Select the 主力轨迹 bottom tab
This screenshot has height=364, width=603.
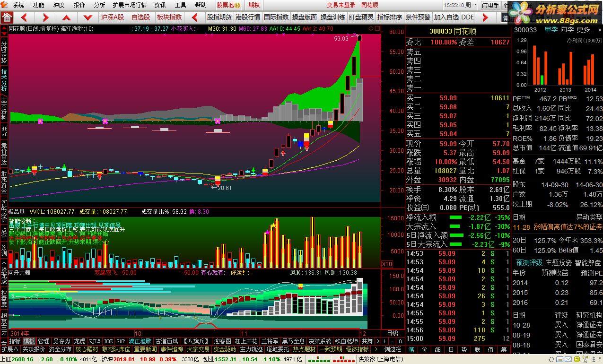tap(251, 349)
